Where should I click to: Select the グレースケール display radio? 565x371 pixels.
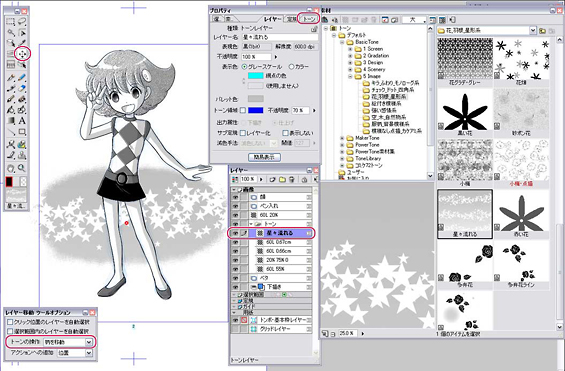click(x=245, y=67)
